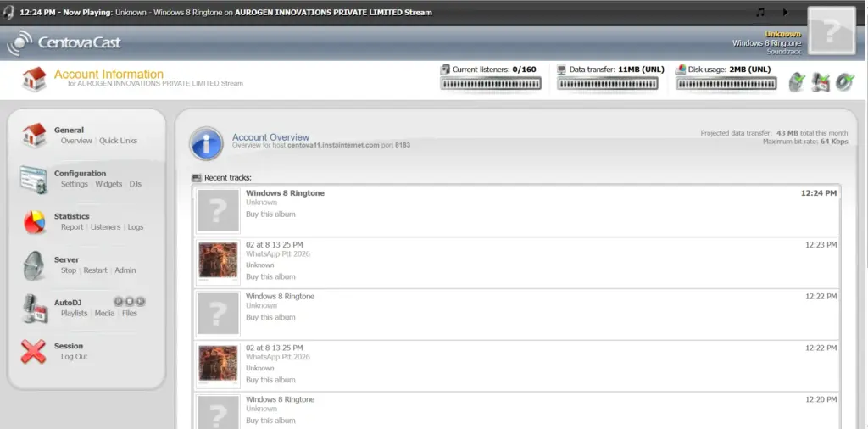The image size is (868, 429).
Task: Open Playlists under AutoDJ
Action: coord(75,314)
